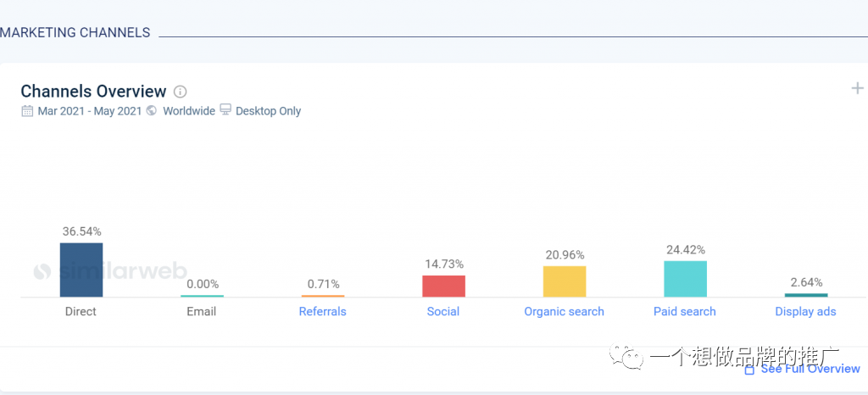The image size is (868, 395).
Task: Go to Organic search details
Action: click(564, 311)
